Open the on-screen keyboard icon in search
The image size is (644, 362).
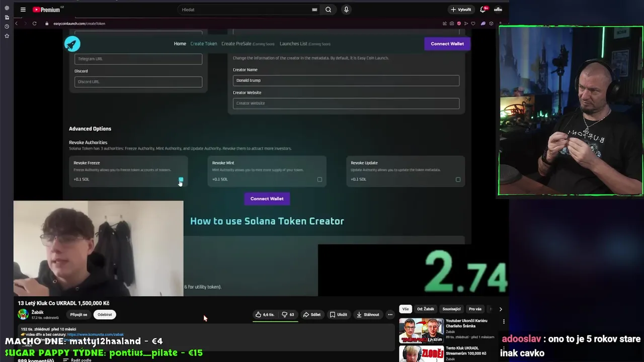pos(314,10)
